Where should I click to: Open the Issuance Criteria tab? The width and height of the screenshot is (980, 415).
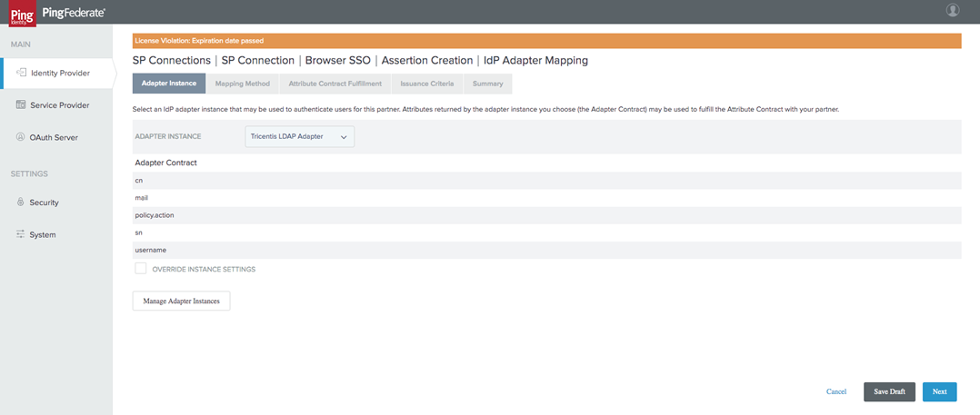[426, 84]
